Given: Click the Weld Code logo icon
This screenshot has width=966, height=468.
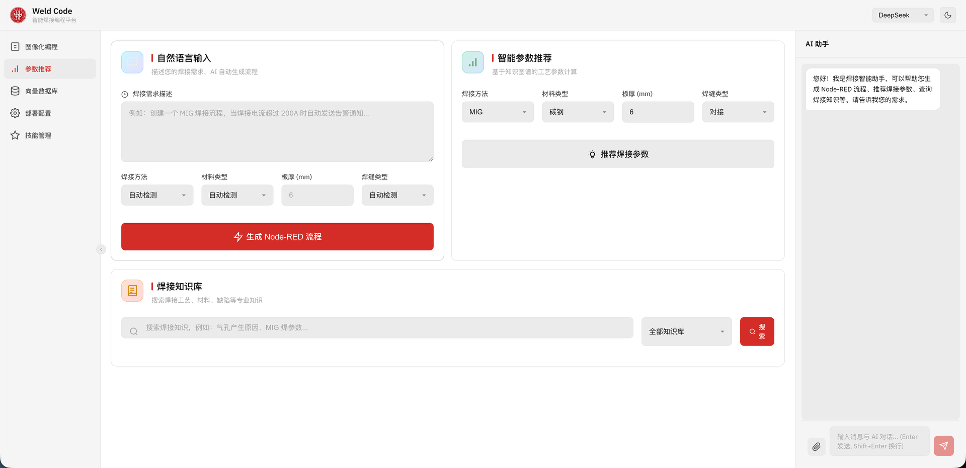Looking at the screenshot, I should point(17,15).
